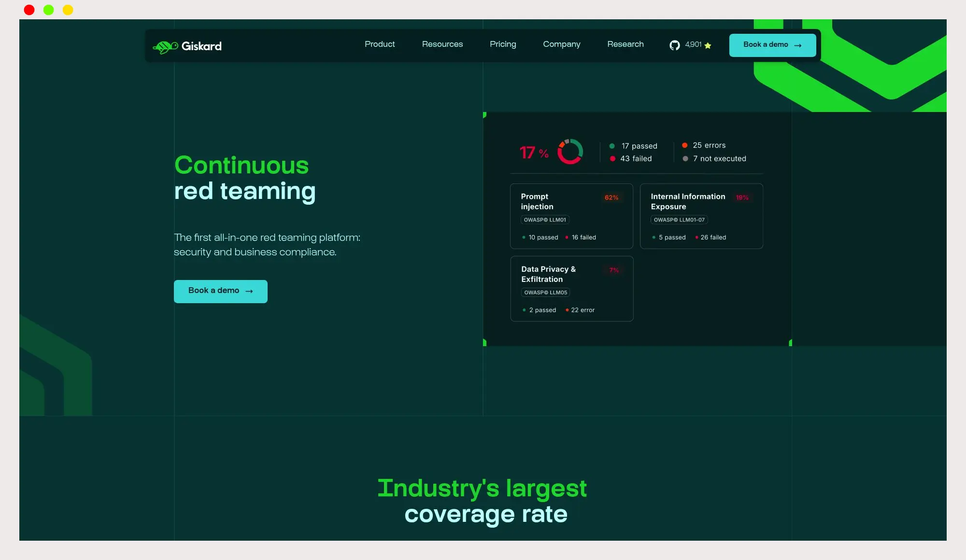
Task: Click the yellow star icon beside 4,901
Action: click(708, 46)
